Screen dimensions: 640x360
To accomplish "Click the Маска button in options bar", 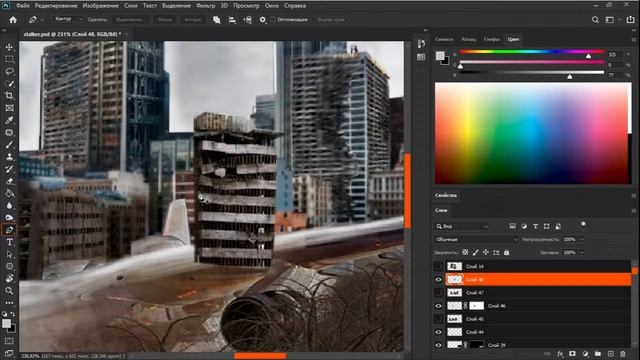I will [x=165, y=20].
